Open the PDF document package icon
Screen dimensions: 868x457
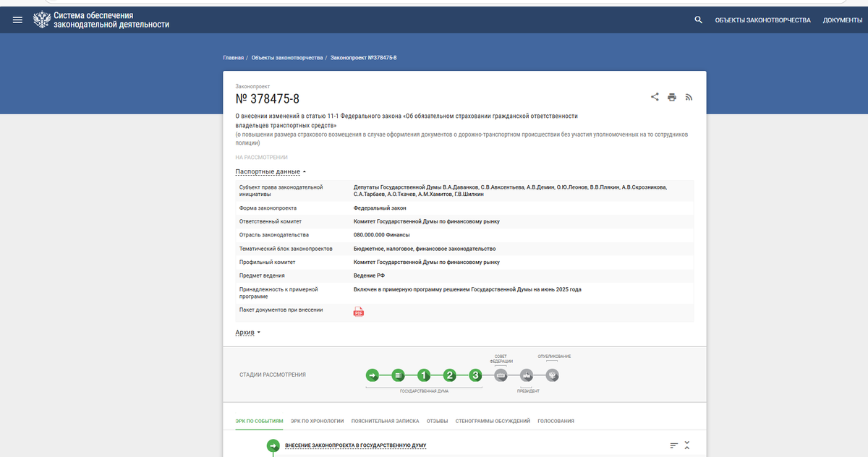359,312
